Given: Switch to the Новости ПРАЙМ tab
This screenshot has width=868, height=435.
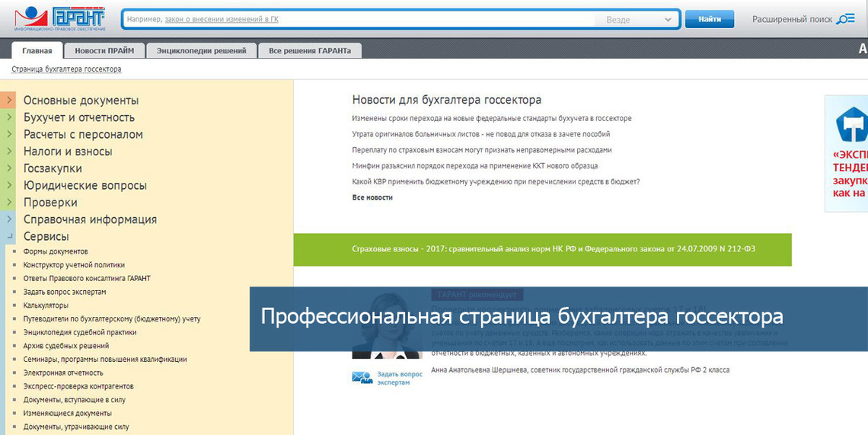Looking at the screenshot, I should point(104,51).
